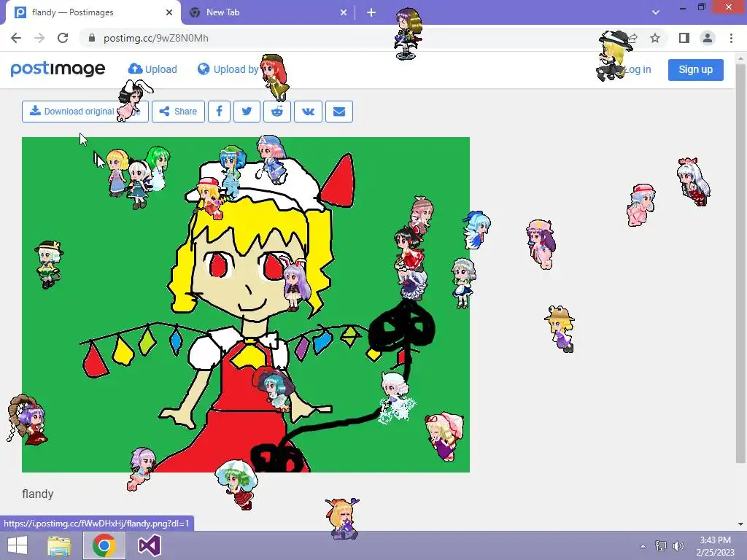Switch to the New Tab tab
The width and height of the screenshot is (747, 560).
coord(268,12)
